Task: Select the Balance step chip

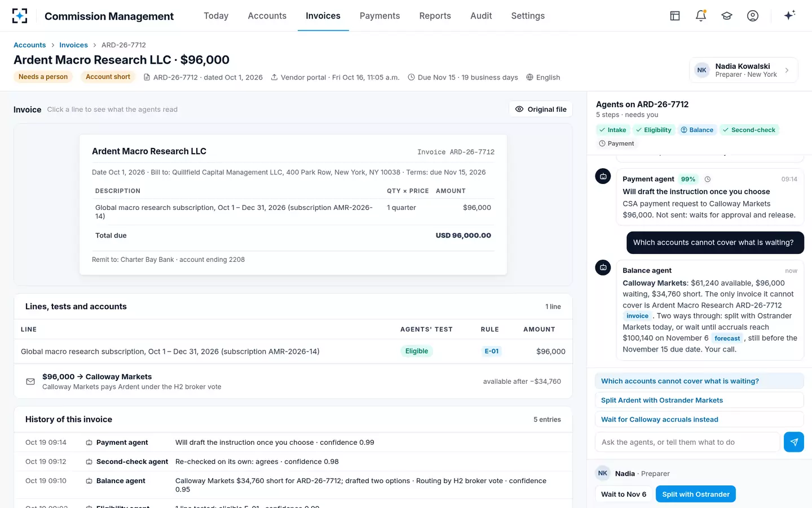Action: click(x=697, y=130)
